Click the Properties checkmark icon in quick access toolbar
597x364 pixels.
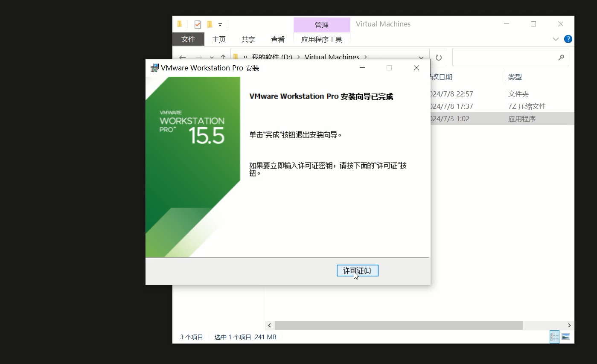tap(198, 24)
